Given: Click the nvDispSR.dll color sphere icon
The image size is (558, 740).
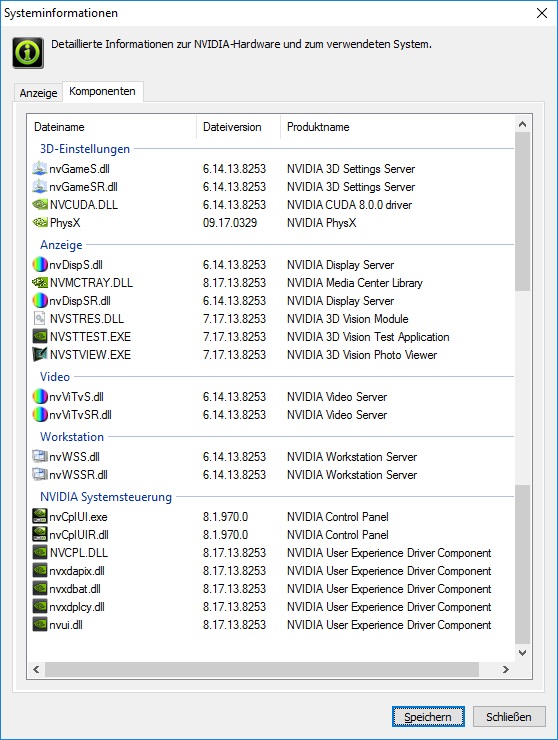Looking at the screenshot, I should tap(40, 300).
